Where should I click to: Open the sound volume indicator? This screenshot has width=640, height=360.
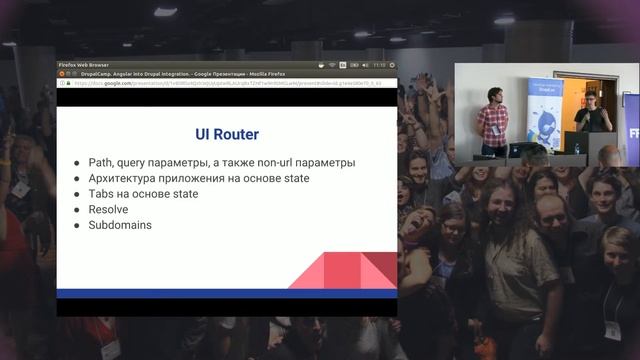coord(365,65)
